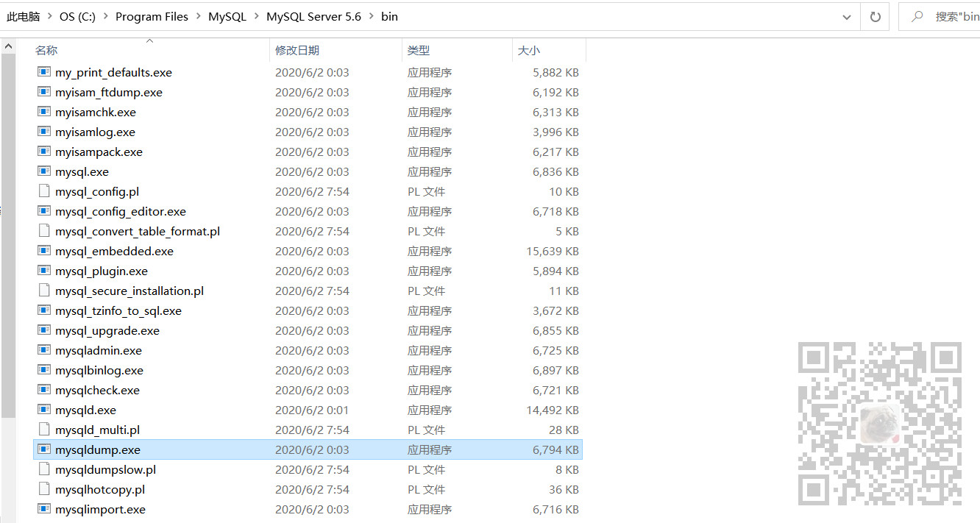
Task: Click the mysql_config.pl document icon
Action: point(44,191)
